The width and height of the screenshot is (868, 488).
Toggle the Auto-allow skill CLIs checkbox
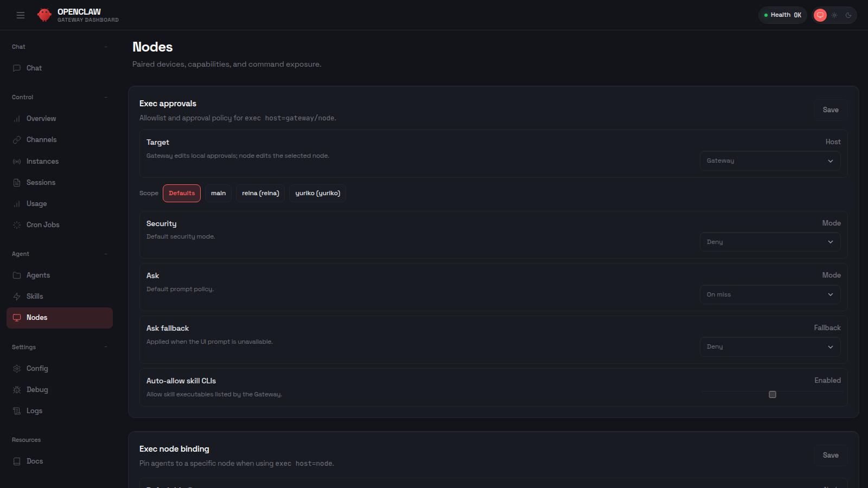[x=773, y=394]
